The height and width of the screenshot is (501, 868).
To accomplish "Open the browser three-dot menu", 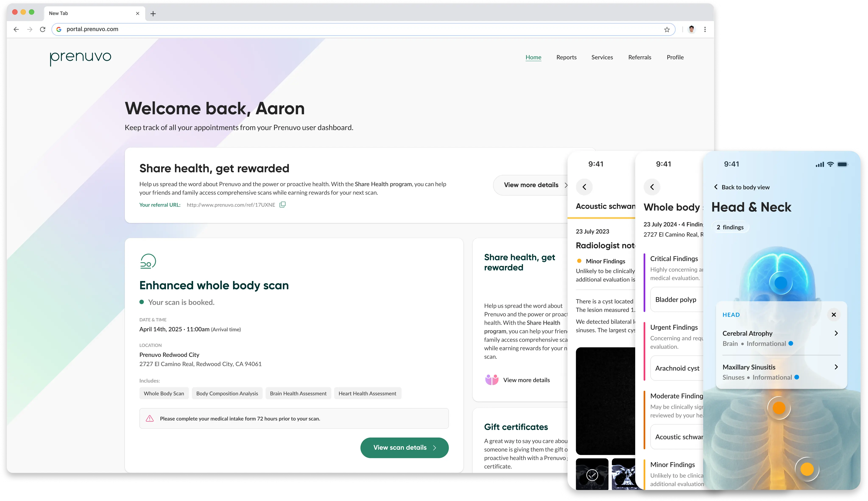I will [x=705, y=30].
